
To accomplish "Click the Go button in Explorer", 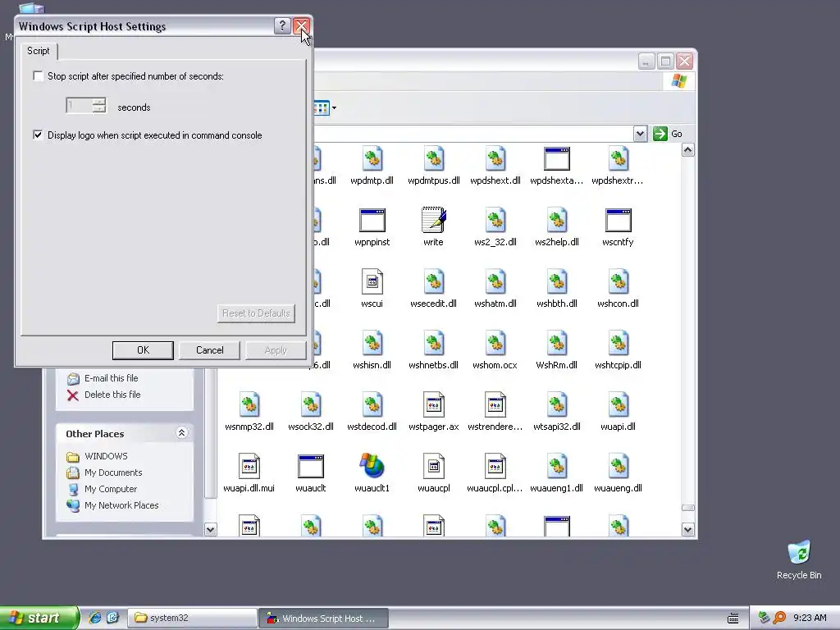I will click(668, 134).
